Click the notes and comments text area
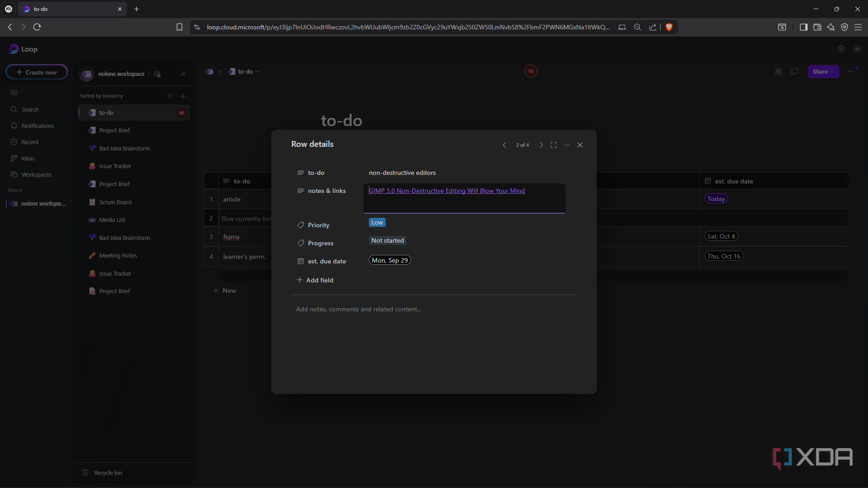This screenshot has width=868, height=488. [x=359, y=309]
